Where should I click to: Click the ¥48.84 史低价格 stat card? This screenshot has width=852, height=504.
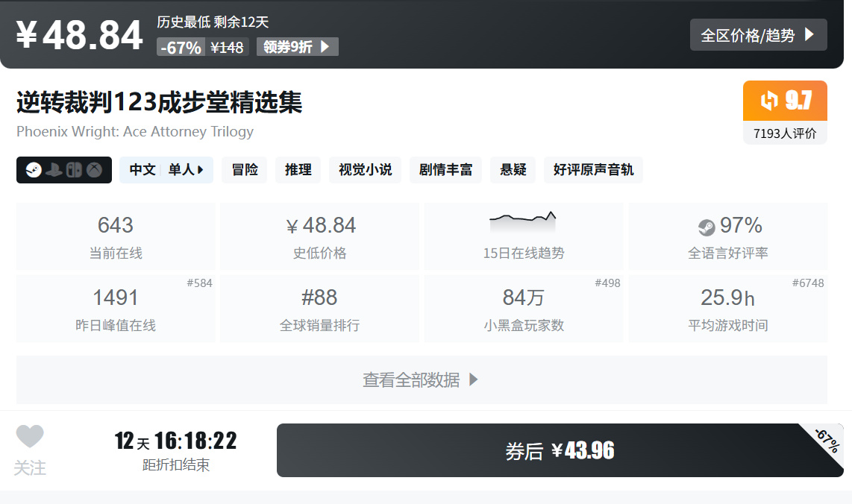click(x=319, y=236)
